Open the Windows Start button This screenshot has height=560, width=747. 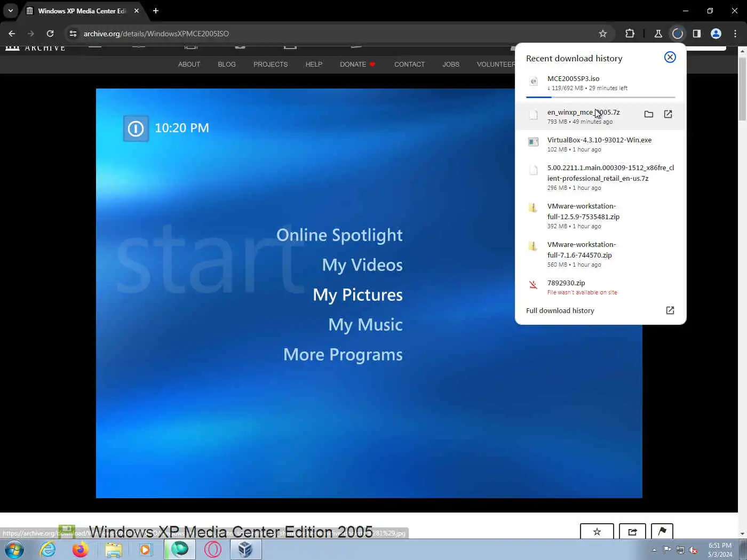(x=14, y=549)
